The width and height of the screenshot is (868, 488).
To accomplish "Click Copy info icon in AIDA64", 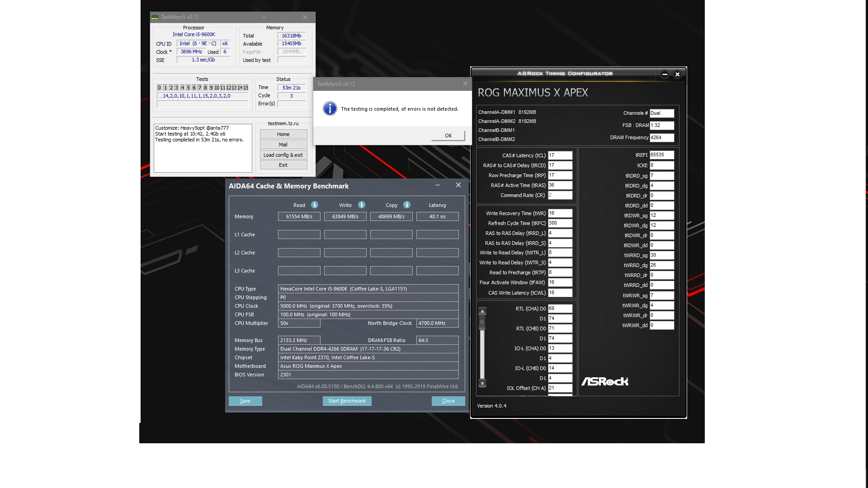I will pos(407,205).
